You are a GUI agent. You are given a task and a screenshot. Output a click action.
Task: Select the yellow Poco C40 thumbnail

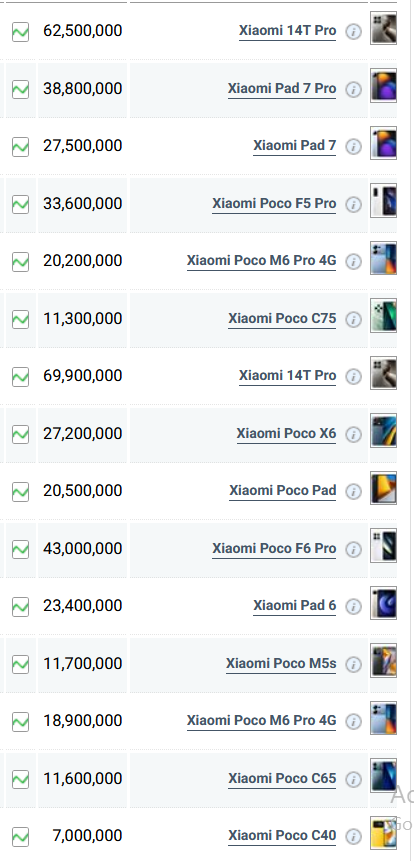click(x=383, y=833)
